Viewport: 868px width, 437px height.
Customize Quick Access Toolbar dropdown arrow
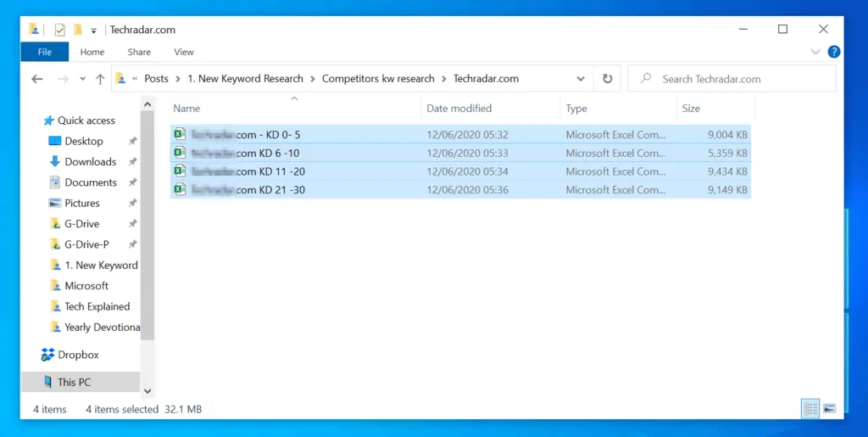click(94, 31)
